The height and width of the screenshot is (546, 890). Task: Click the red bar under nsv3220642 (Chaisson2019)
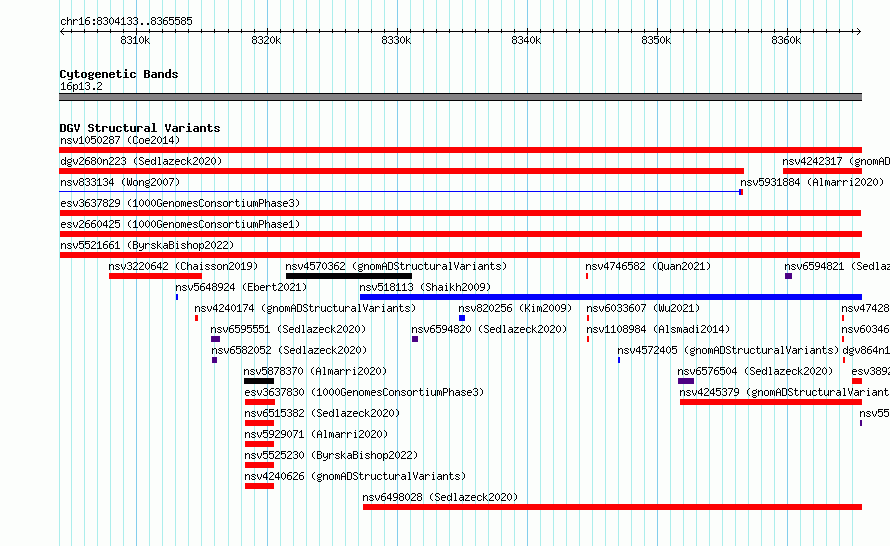(155, 276)
